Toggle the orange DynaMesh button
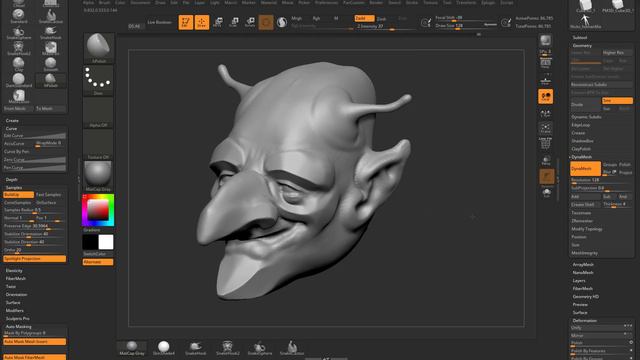640x360 pixels. click(586, 169)
